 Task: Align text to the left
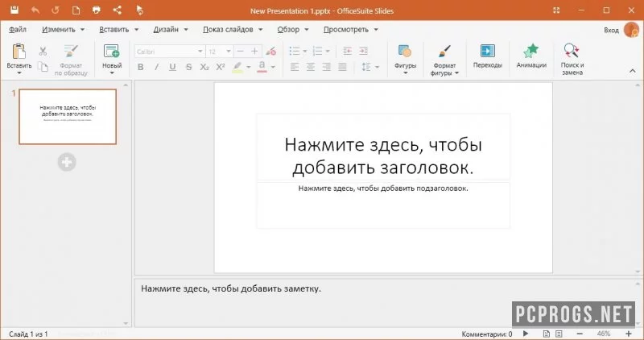point(295,67)
